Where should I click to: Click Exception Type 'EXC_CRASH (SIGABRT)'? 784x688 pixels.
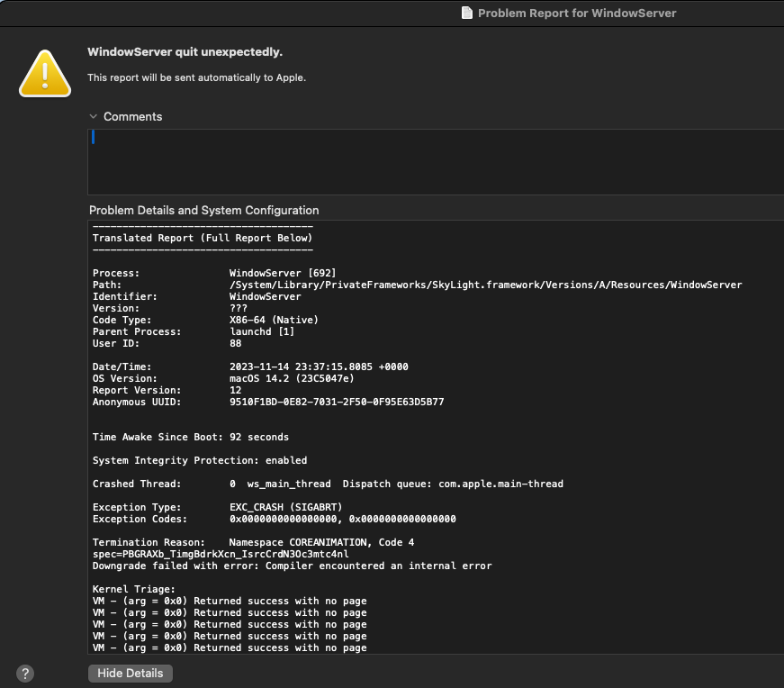tap(286, 507)
